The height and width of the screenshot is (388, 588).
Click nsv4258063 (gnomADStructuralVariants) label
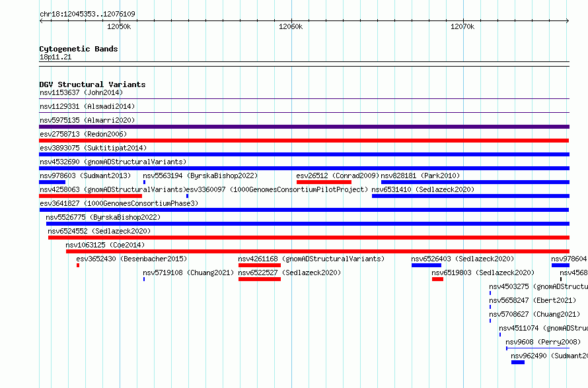click(113, 189)
